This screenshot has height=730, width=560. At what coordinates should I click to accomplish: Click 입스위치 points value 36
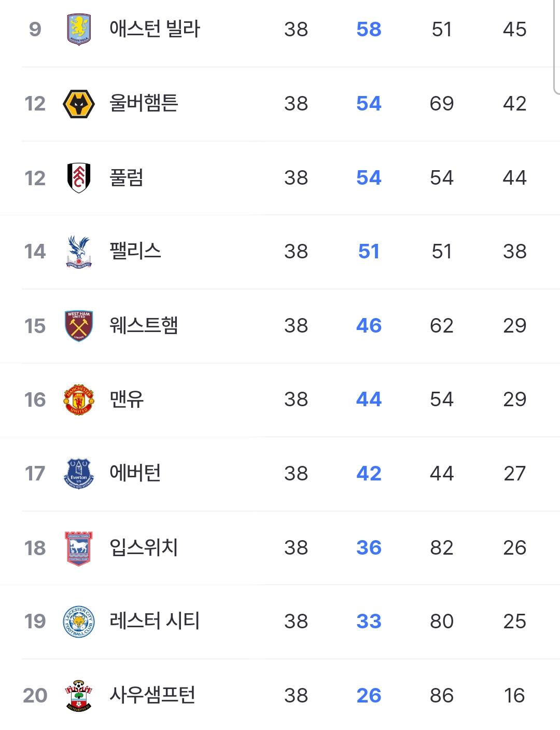[x=369, y=547]
